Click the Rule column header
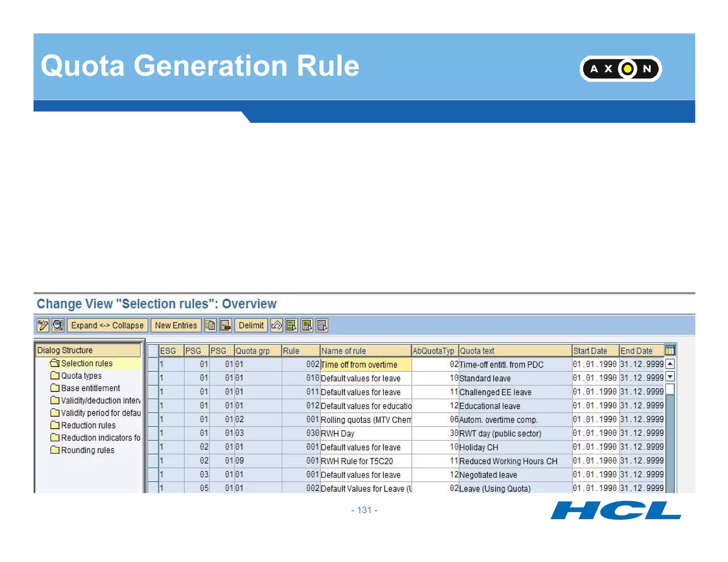The height and width of the screenshot is (562, 728). coord(301,351)
